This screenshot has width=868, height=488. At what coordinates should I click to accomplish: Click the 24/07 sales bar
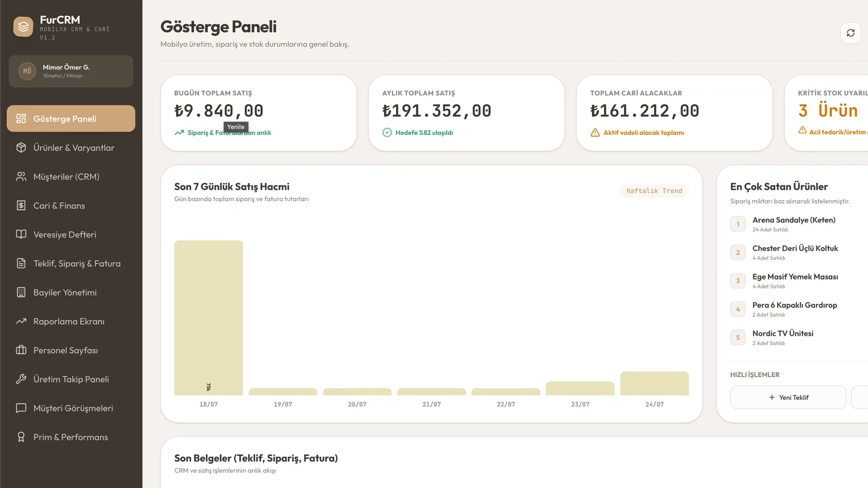[655, 384]
